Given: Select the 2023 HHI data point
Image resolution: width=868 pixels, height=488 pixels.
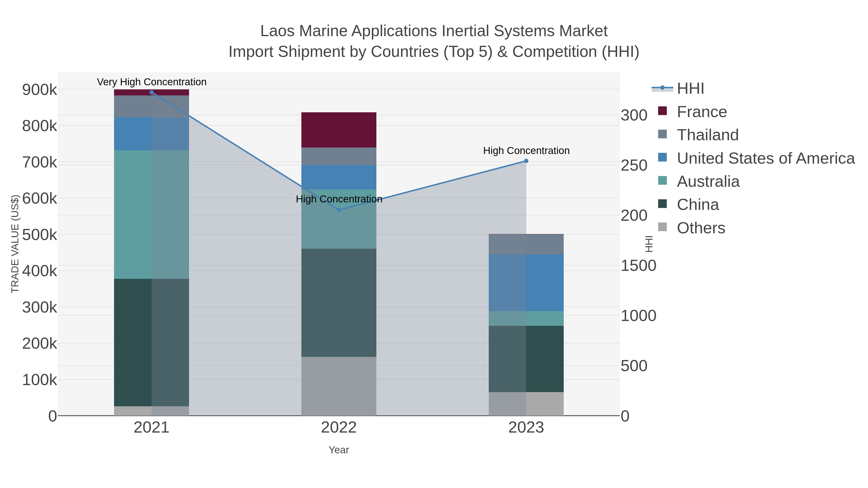Looking at the screenshot, I should pyautogui.click(x=526, y=161).
